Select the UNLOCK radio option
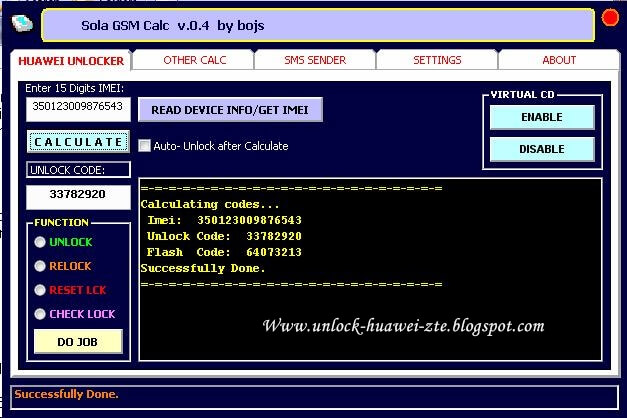This screenshot has height=418, width=627. point(40,242)
